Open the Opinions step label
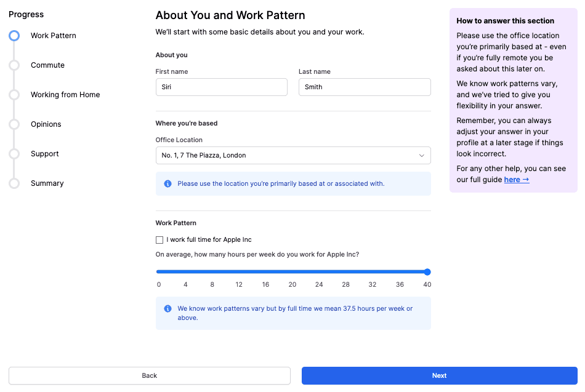 tap(46, 124)
